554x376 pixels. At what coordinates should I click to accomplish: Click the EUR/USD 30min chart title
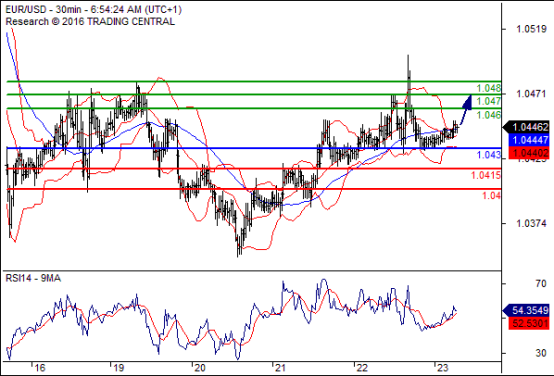click(93, 9)
